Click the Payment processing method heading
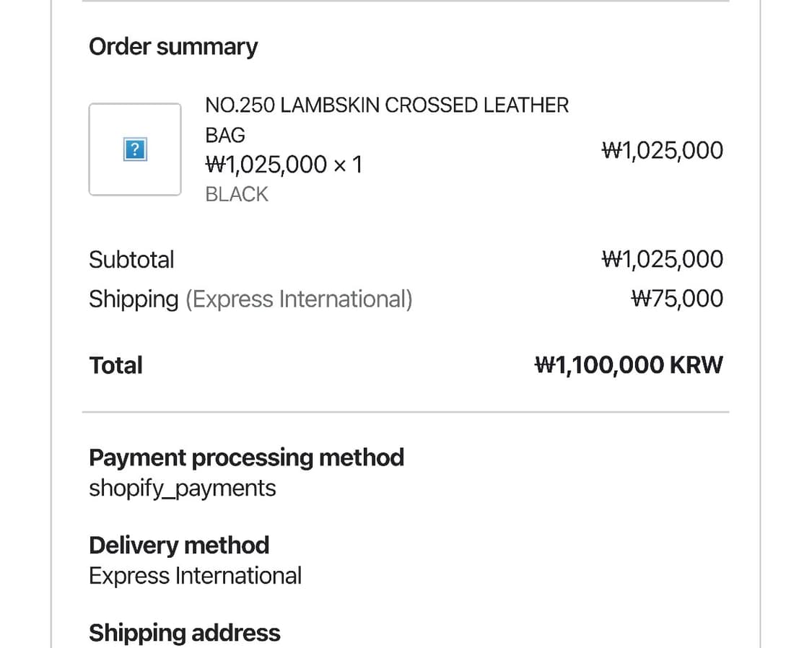The height and width of the screenshot is (648, 812). tap(246, 457)
